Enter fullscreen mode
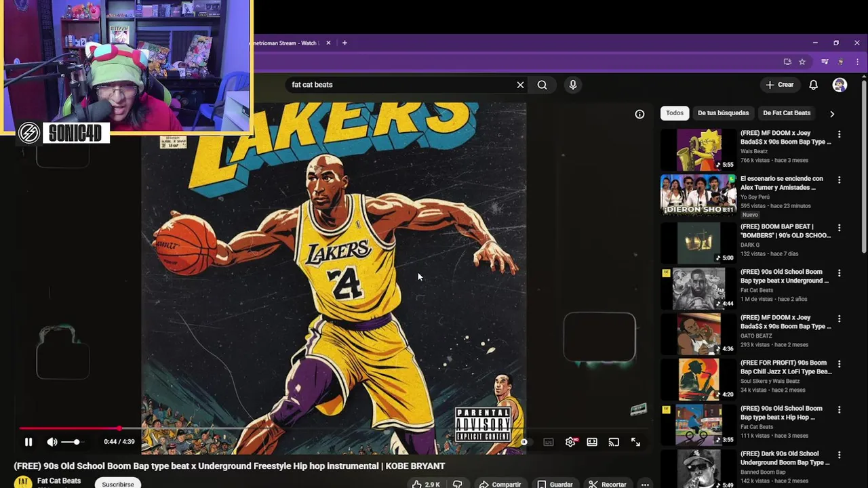868x488 pixels. pos(635,442)
